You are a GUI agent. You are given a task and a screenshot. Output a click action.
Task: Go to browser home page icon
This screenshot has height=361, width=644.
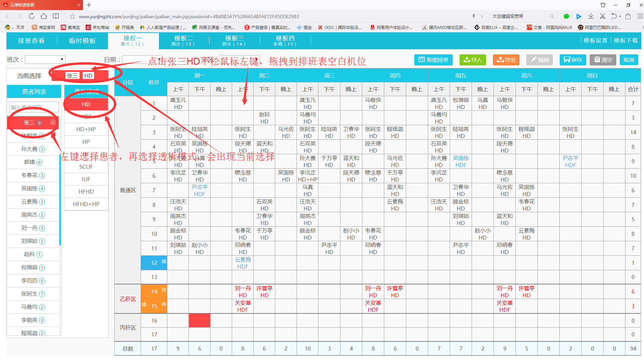coord(44,16)
